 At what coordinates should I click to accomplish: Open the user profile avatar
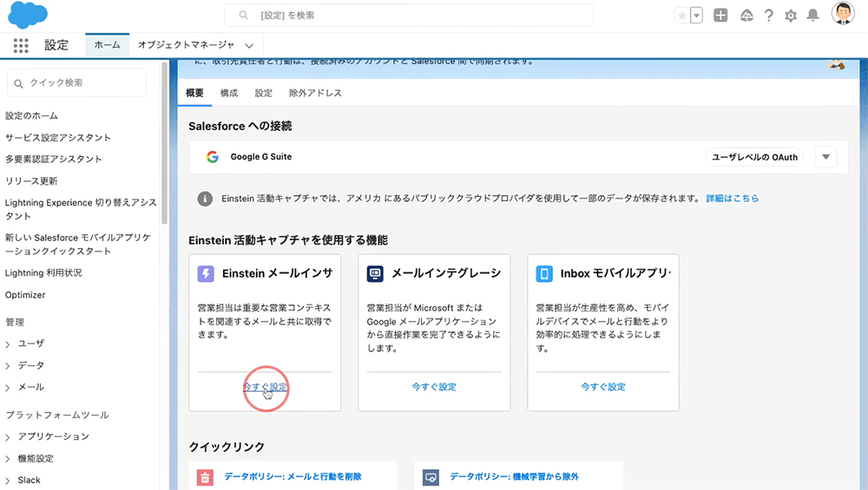[x=843, y=14]
